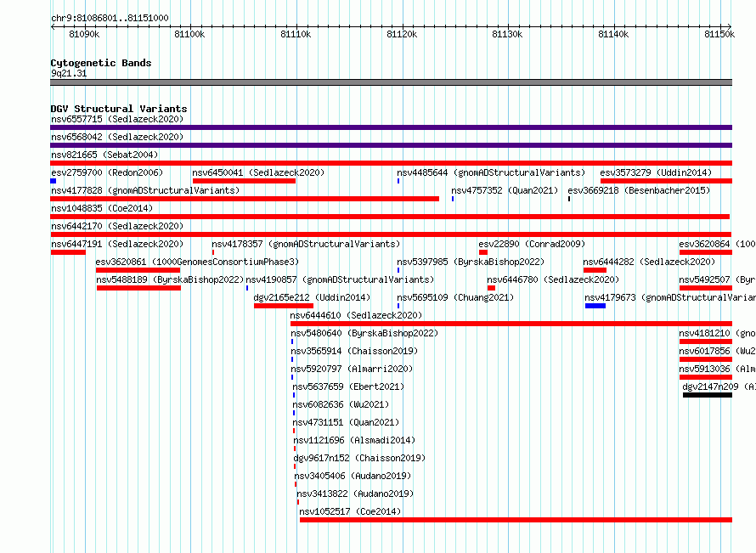Click the black bar under dgv2147n209
Screen dimensions: 756x553
point(708,395)
